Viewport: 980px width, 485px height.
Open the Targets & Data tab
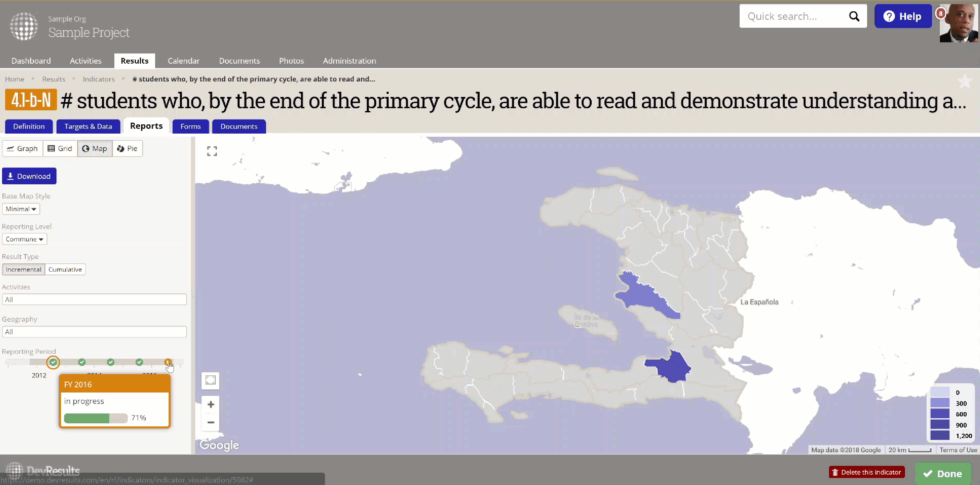pyautogui.click(x=88, y=126)
